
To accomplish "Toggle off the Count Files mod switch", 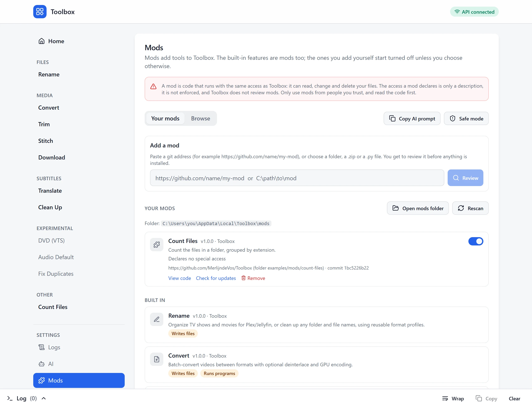I will 476,241.
